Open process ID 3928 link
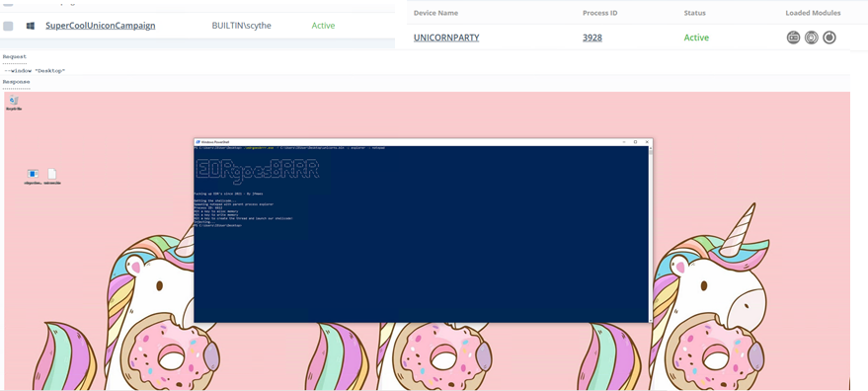Screen dimensions: 868x391 [x=592, y=38]
